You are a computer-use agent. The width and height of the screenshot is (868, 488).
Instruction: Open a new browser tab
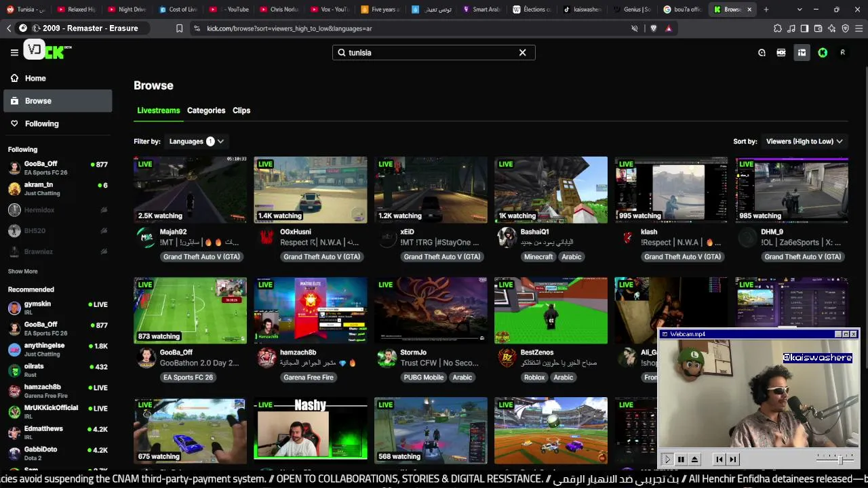coord(766,9)
